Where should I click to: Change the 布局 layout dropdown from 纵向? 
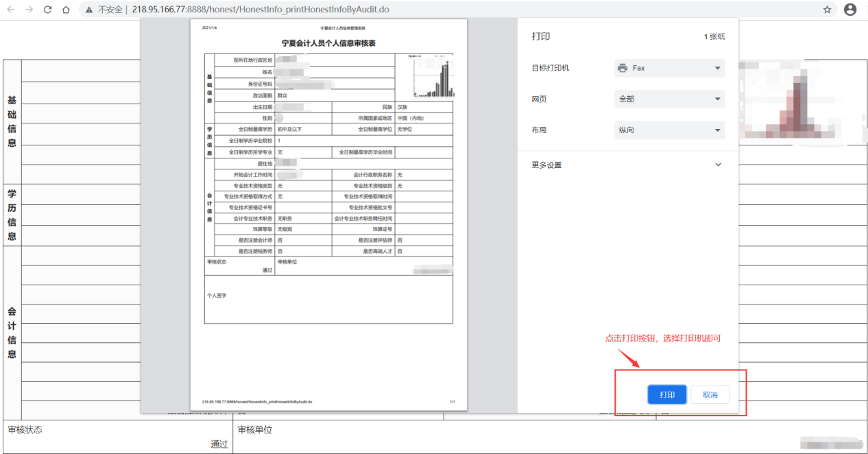click(669, 130)
